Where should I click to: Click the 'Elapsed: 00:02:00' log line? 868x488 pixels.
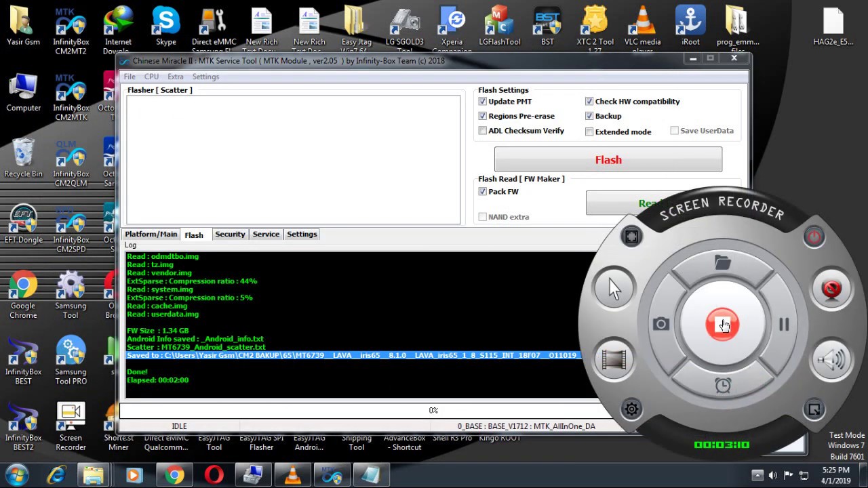157,380
